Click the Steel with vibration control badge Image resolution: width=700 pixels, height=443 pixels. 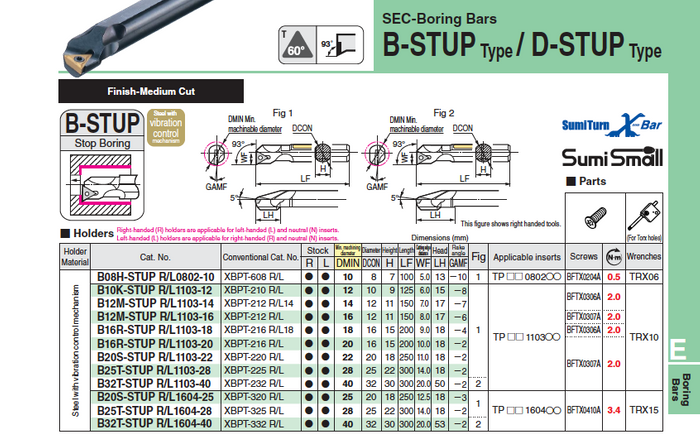click(x=166, y=128)
